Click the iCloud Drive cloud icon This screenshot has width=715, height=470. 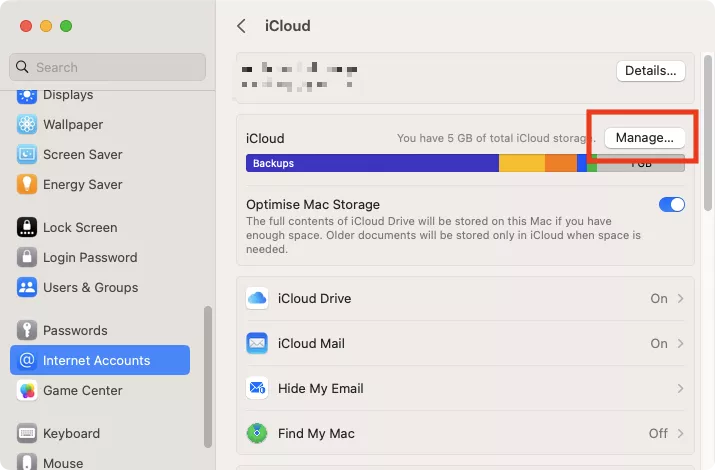tap(257, 298)
